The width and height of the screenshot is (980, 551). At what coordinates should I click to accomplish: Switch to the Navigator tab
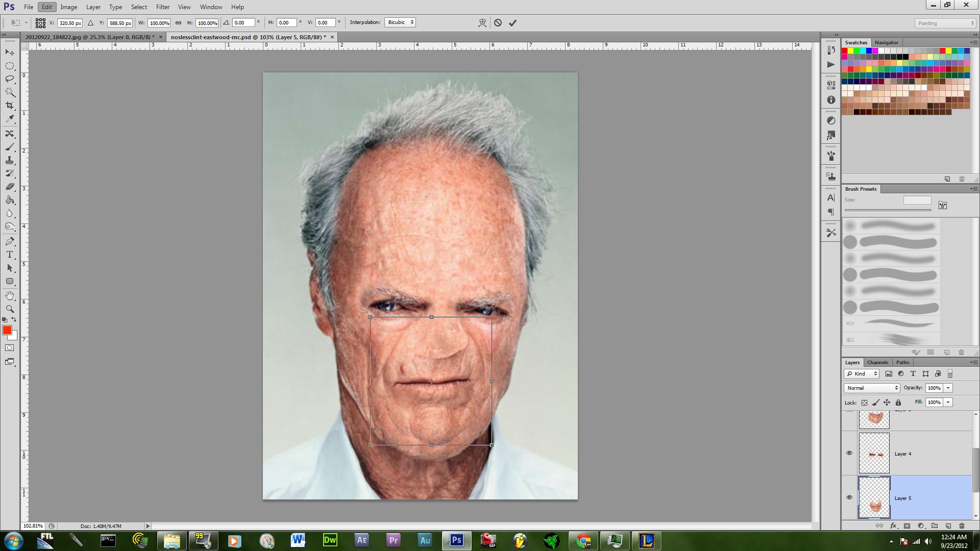886,42
